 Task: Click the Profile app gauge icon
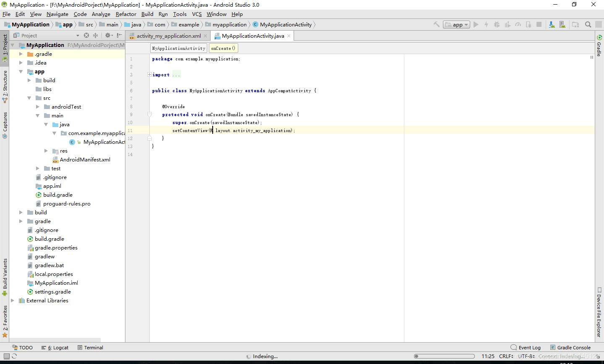click(518, 24)
